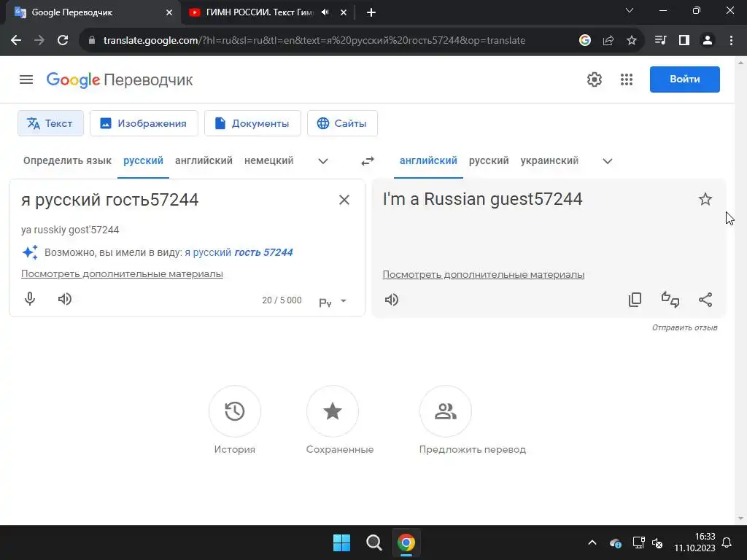Rate this translation with thumbs icon
This screenshot has width=747, height=560.
(x=670, y=300)
